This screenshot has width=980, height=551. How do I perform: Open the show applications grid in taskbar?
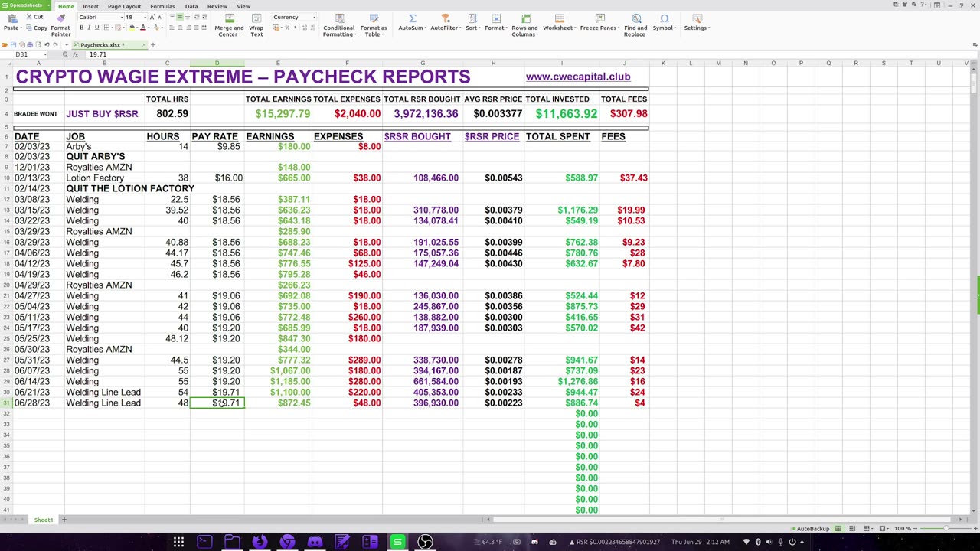(178, 543)
